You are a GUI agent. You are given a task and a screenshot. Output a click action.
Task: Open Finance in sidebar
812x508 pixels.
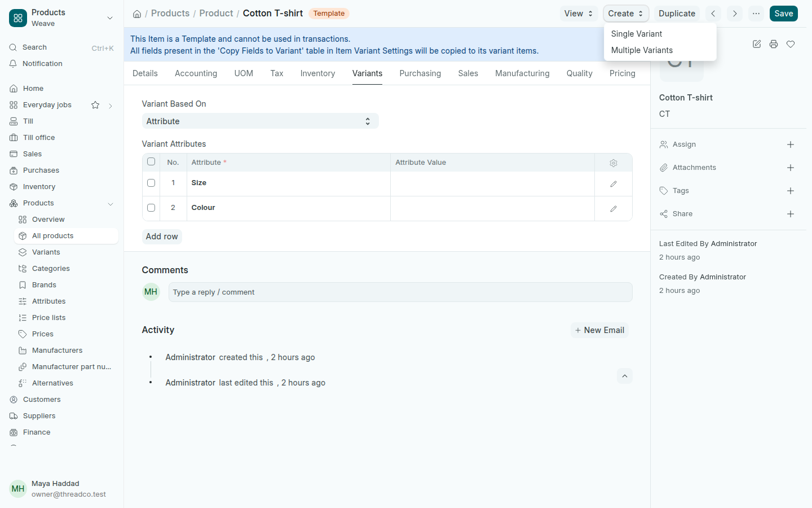pyautogui.click(x=61, y=432)
